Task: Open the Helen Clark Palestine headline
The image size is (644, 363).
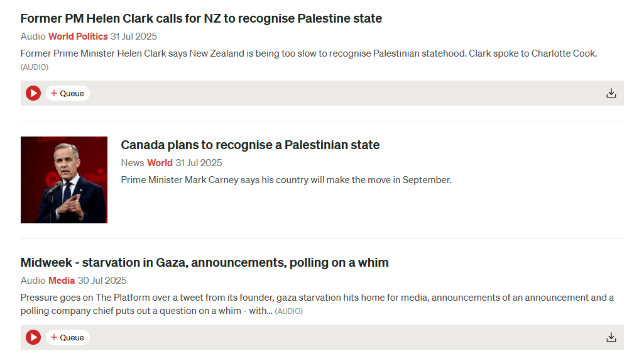Action: pyautogui.click(x=201, y=18)
